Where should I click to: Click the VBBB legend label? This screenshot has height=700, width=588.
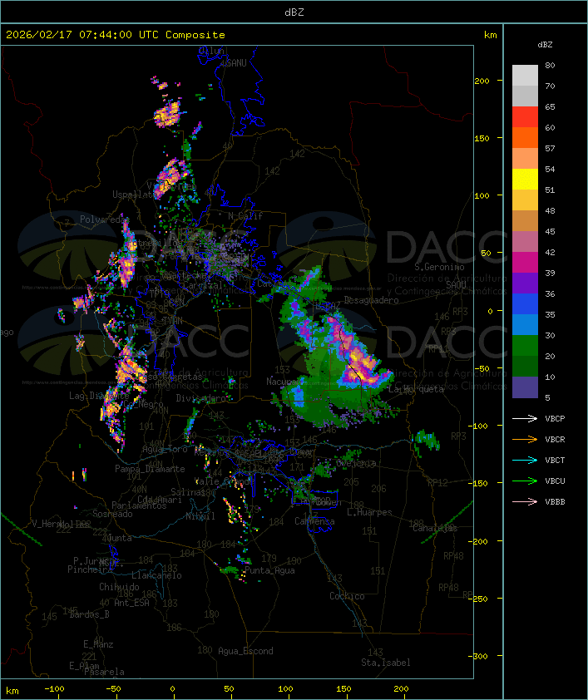tap(555, 502)
